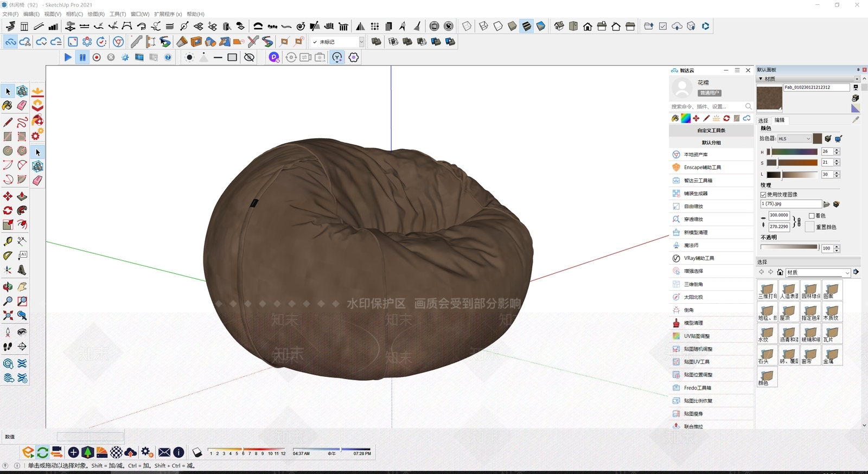Open the details arrow menu beside library dropdown

coord(856,272)
